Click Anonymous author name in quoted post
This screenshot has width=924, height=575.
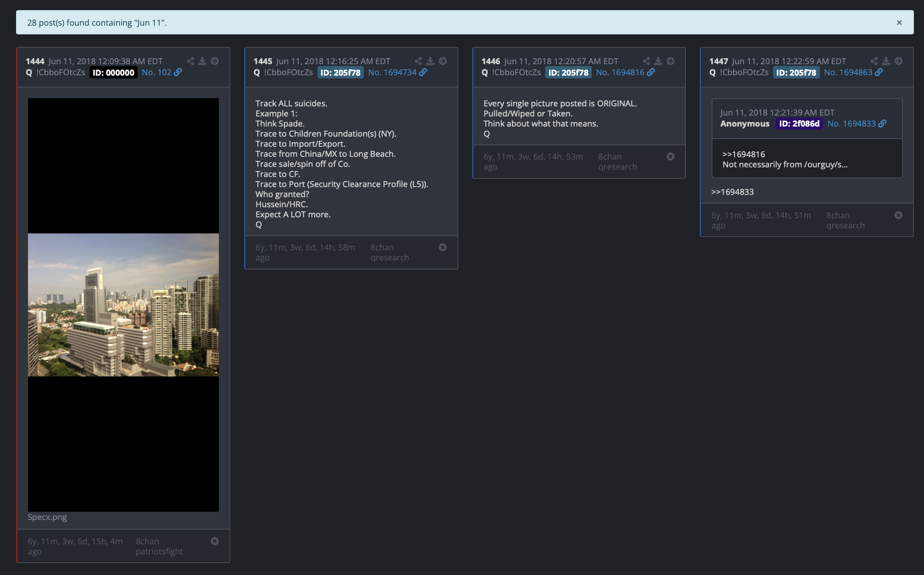(x=745, y=124)
